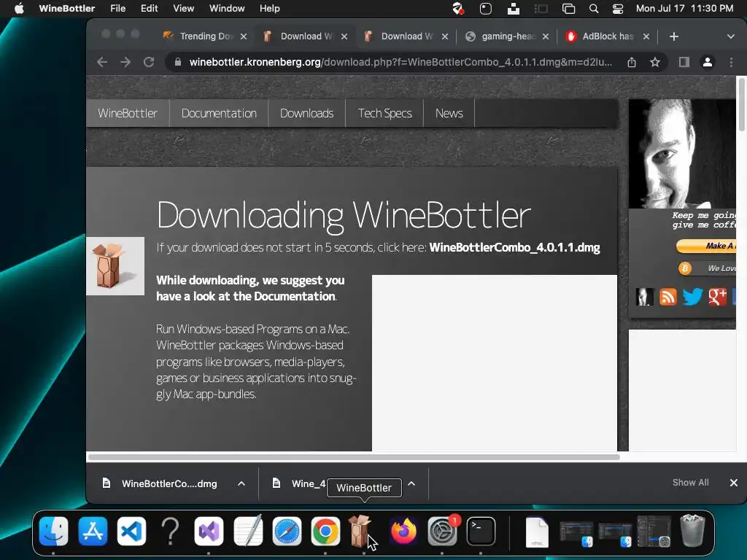The image size is (747, 560).
Task: Open Tech Specs nav link
Action: 385,113
